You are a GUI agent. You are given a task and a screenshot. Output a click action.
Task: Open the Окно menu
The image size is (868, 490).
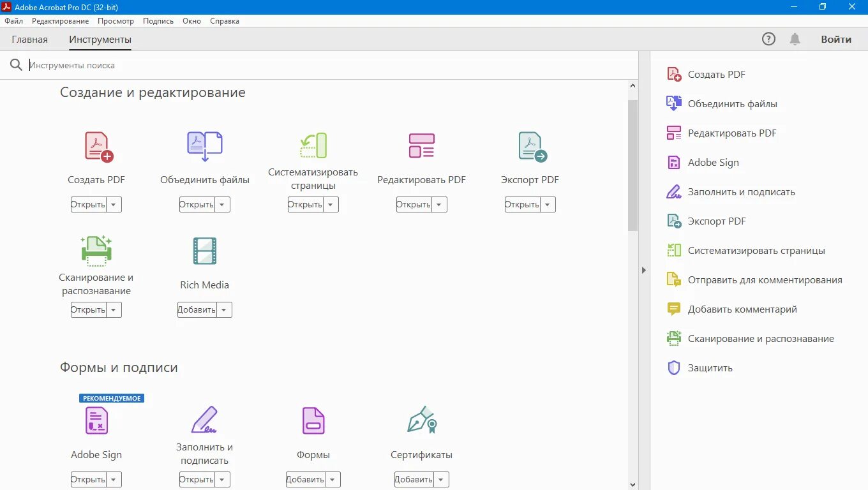191,21
